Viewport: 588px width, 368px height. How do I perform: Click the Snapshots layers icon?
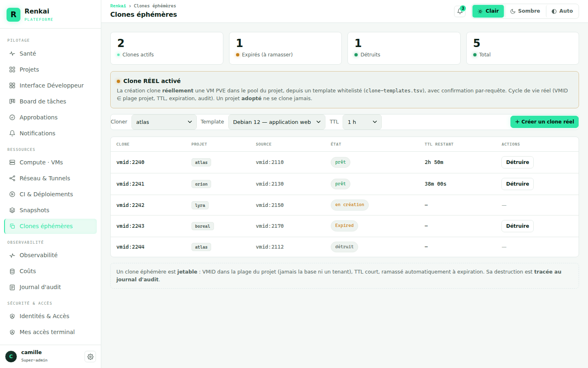12,210
